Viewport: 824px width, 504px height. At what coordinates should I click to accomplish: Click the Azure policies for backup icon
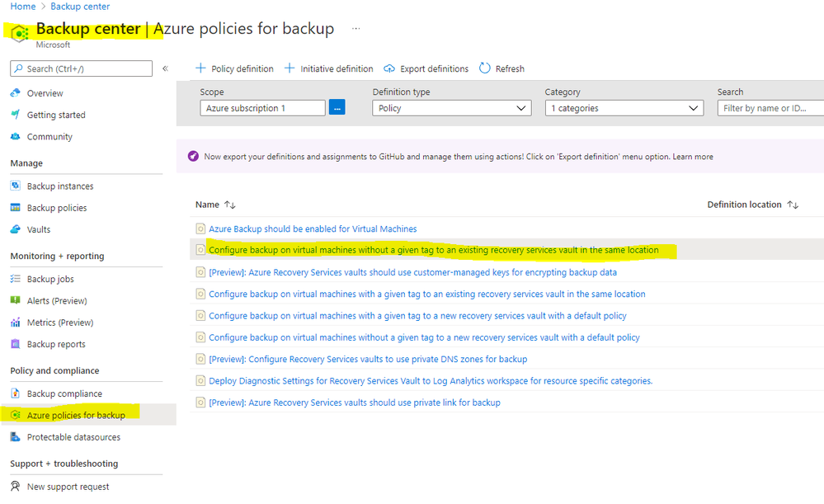pyautogui.click(x=15, y=415)
